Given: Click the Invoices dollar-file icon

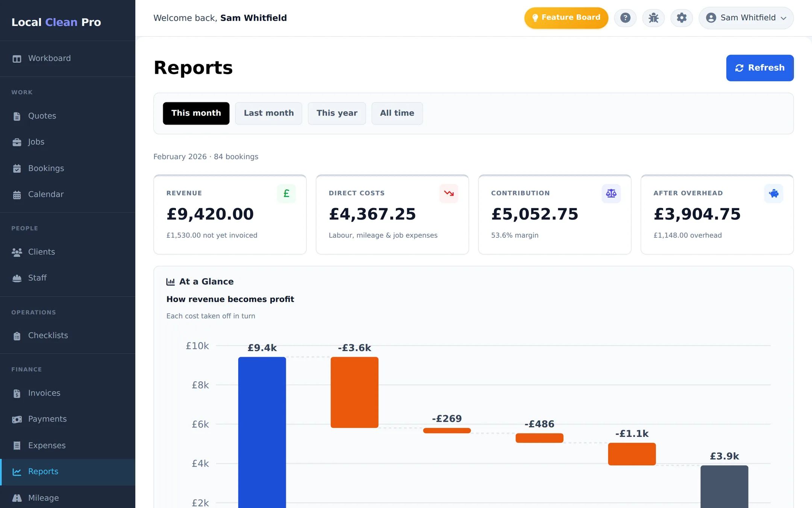Looking at the screenshot, I should (x=17, y=393).
